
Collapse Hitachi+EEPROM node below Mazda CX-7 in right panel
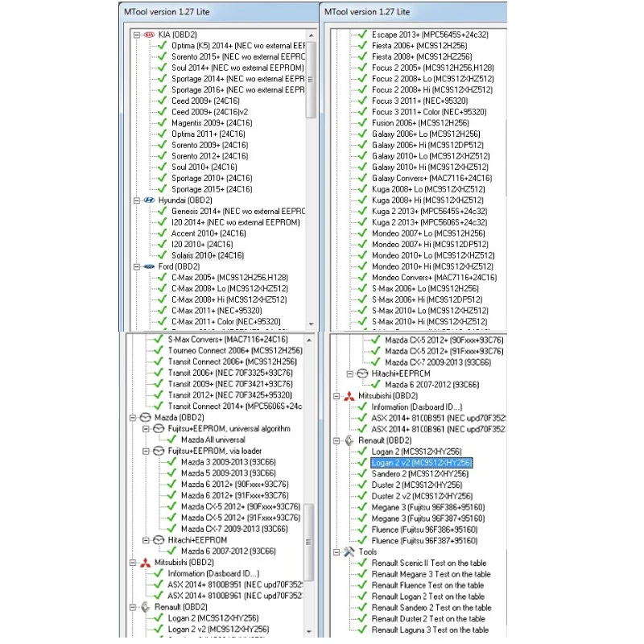[349, 374]
